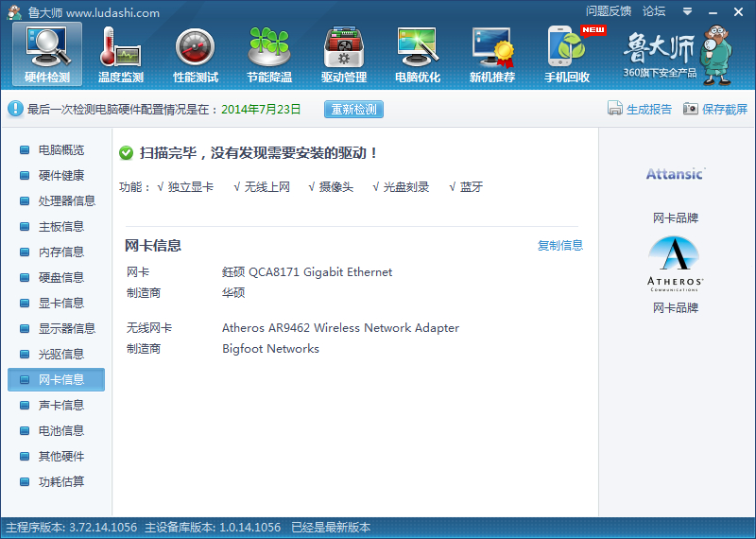Select 显示器信息 in the sidebar
This screenshot has width=756, height=539.
[56, 329]
